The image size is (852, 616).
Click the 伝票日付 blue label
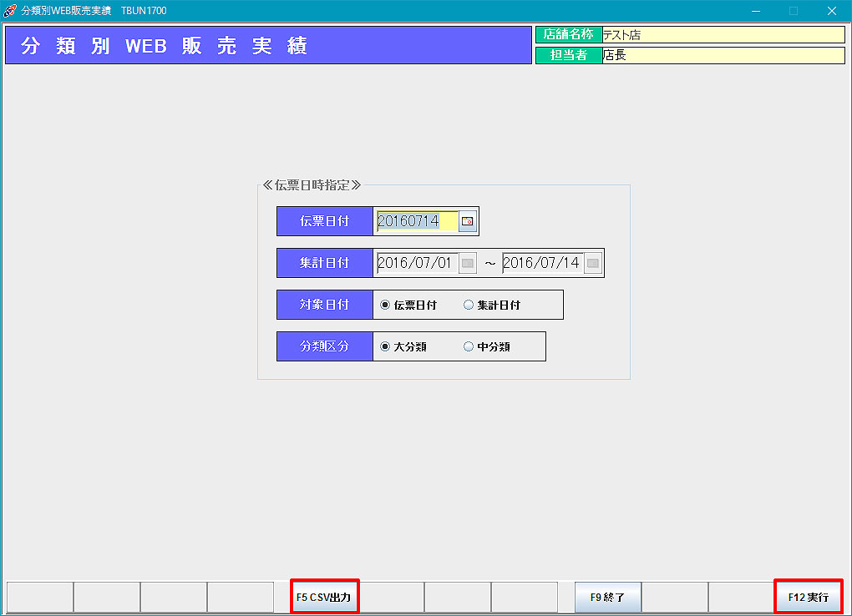click(x=325, y=221)
